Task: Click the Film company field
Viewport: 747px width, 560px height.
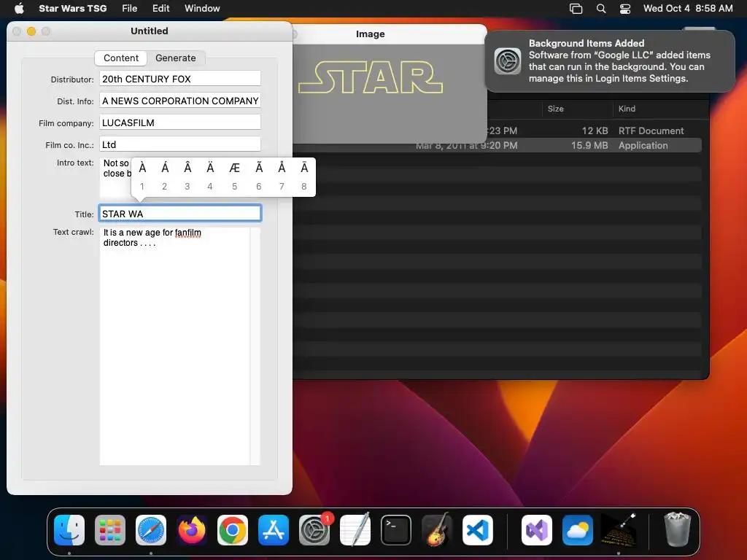Action: pyautogui.click(x=180, y=122)
